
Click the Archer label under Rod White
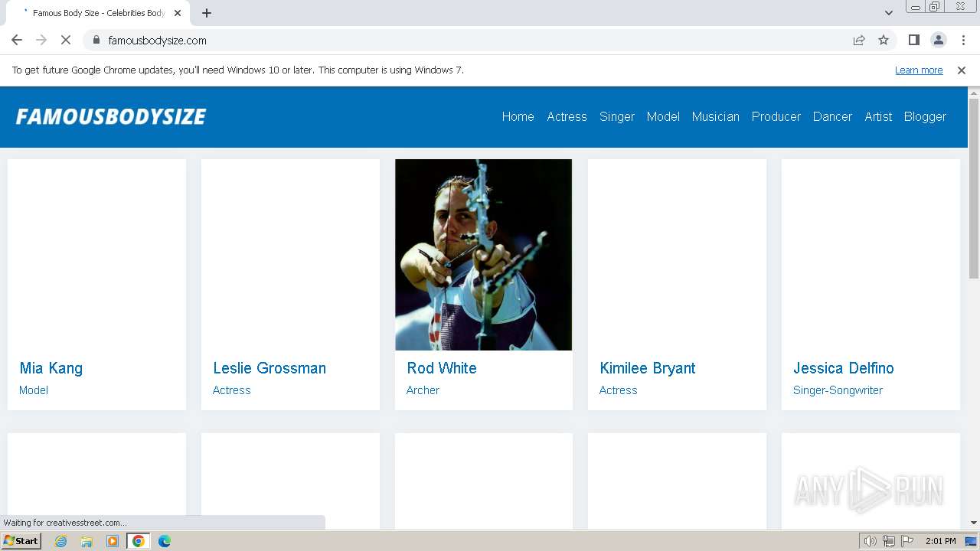pos(423,390)
